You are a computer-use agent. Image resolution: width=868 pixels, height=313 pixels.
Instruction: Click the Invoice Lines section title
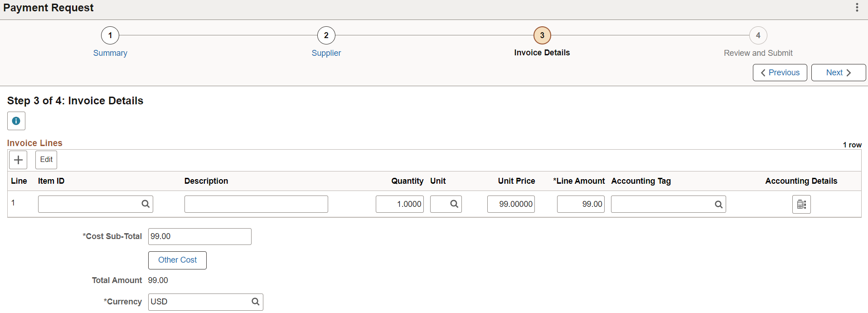35,143
